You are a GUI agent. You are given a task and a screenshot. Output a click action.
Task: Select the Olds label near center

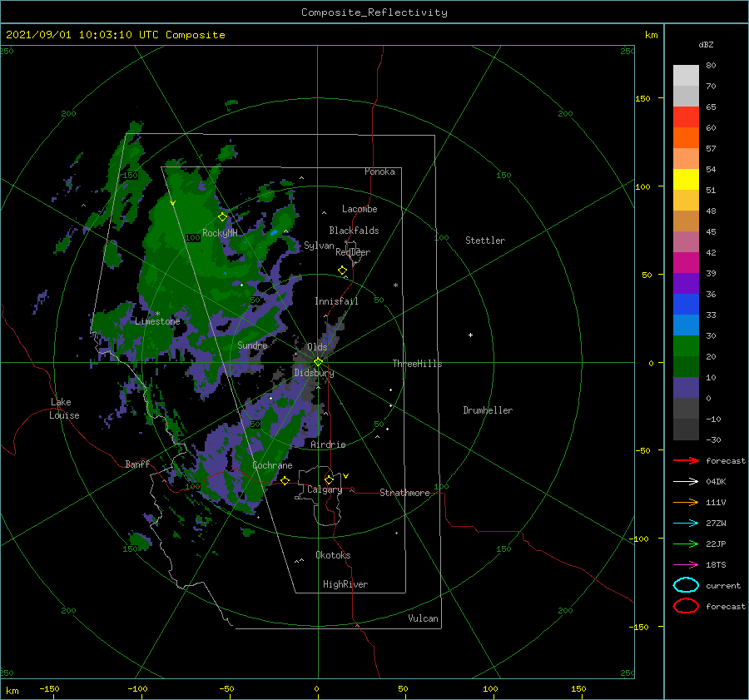pyautogui.click(x=317, y=347)
